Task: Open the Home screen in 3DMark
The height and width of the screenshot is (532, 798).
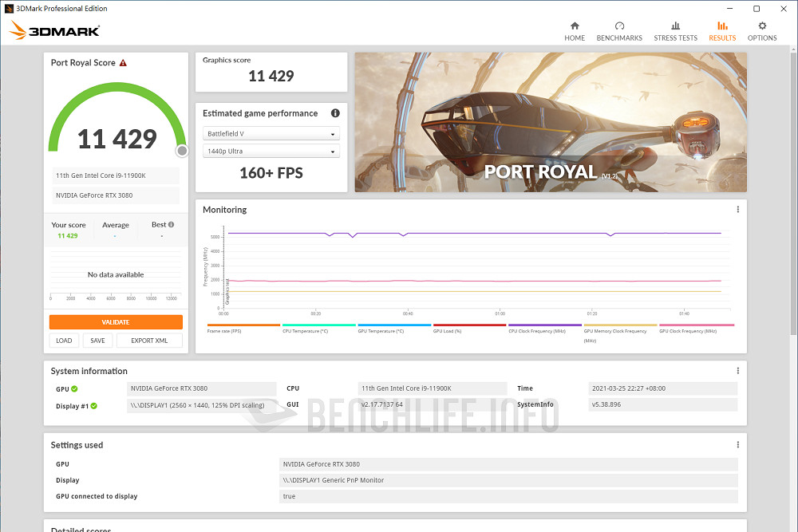Action: 575,32
